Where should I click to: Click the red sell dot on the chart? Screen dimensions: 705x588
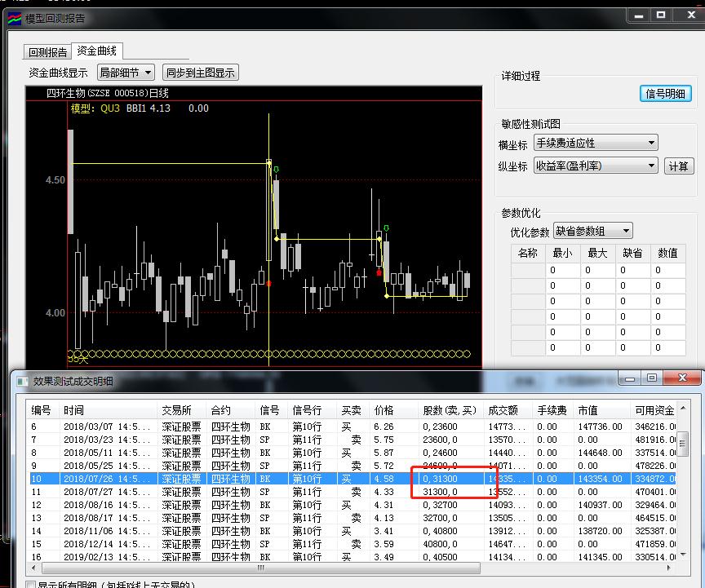point(269,283)
